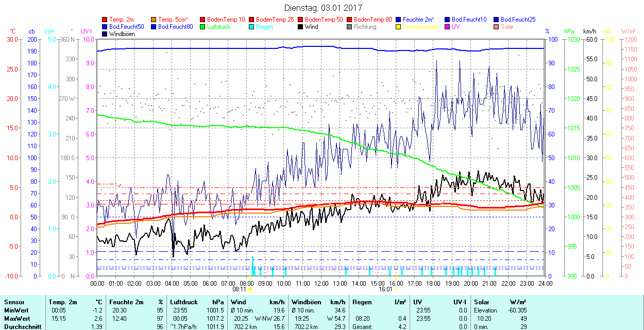Click the BodenTemp 80 legend label
This screenshot has width=644, height=330.
tap(373, 20)
